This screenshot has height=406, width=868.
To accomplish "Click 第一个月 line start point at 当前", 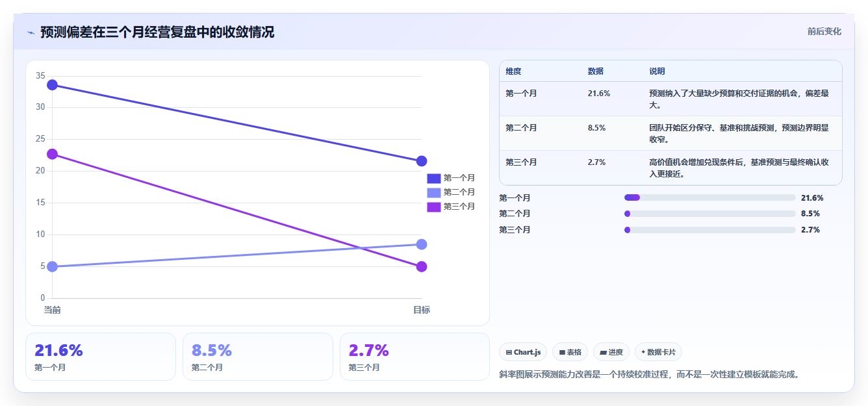I will point(53,85).
